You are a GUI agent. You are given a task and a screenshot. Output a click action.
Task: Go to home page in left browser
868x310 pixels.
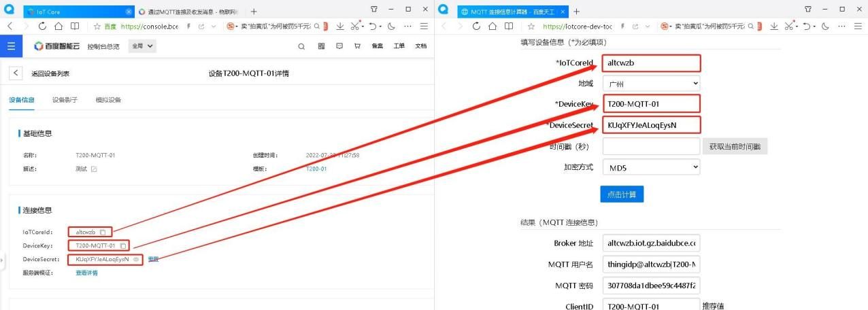[x=59, y=26]
